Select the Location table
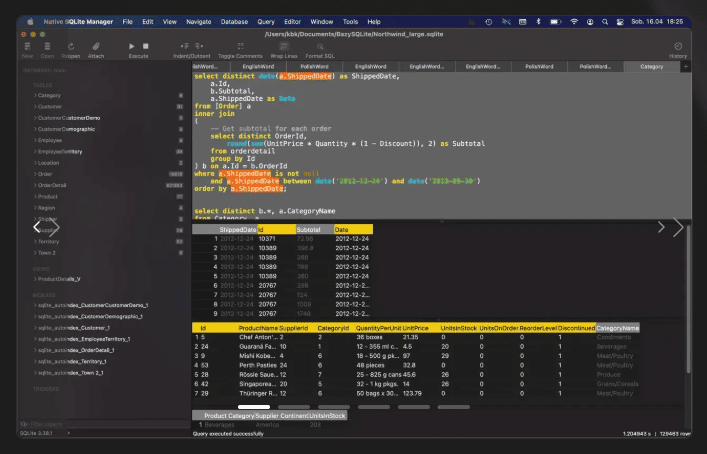The width and height of the screenshot is (707, 454). 48,163
